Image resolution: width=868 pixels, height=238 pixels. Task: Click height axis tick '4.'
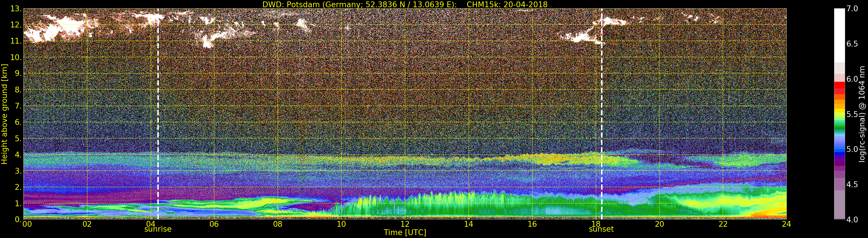tap(18, 155)
